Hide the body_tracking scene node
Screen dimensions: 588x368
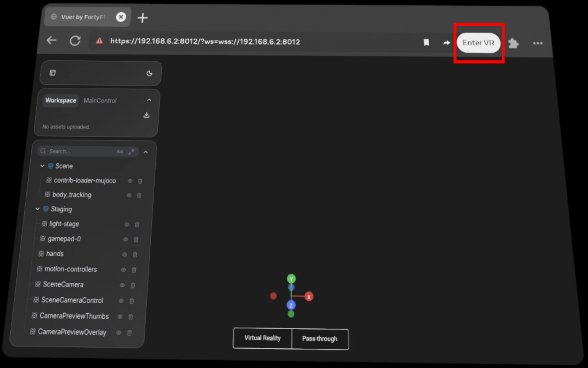tap(129, 195)
